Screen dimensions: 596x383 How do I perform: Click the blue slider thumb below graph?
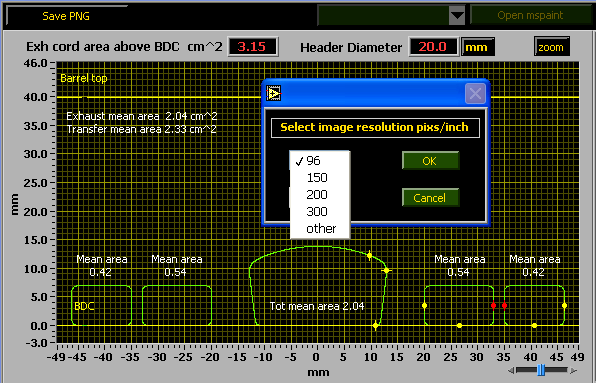click(541, 370)
